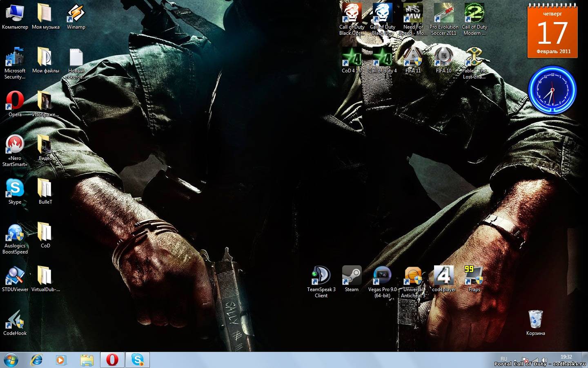Launch Auslogics BoostSpeed shortcut

[x=15, y=238]
